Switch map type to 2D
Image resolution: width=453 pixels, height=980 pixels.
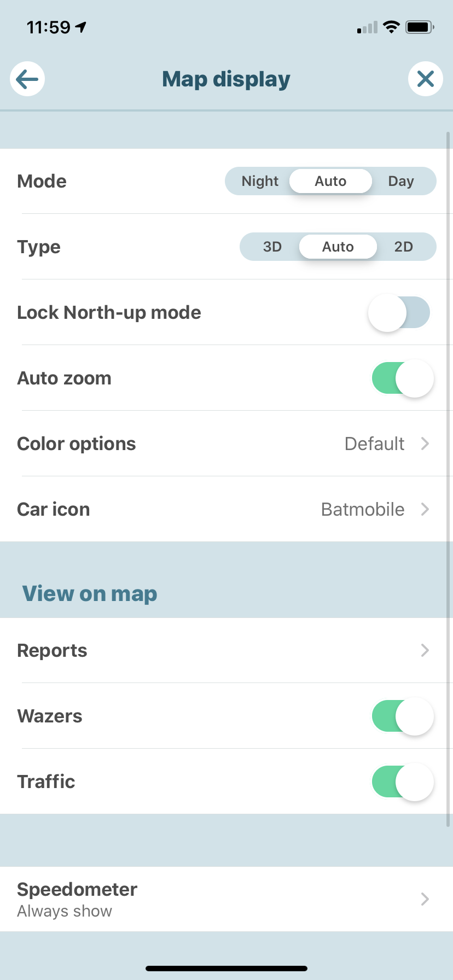pyautogui.click(x=404, y=247)
